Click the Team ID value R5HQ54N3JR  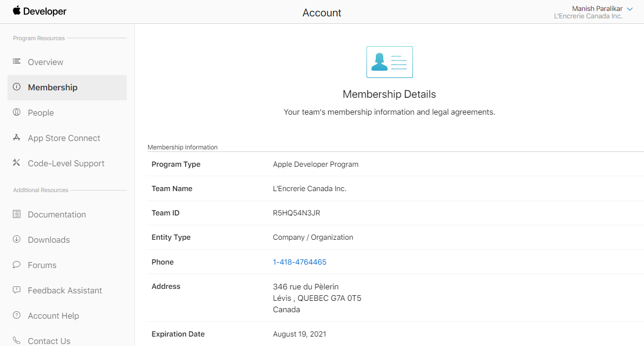click(x=296, y=213)
